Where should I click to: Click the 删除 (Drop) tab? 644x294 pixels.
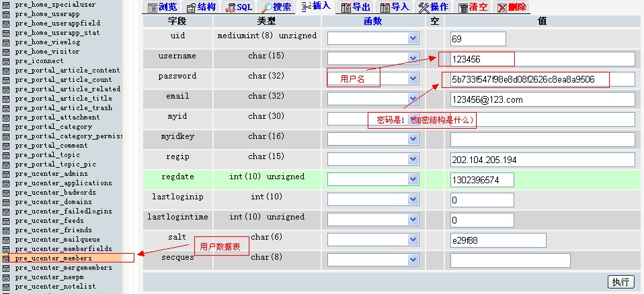coord(512,7)
